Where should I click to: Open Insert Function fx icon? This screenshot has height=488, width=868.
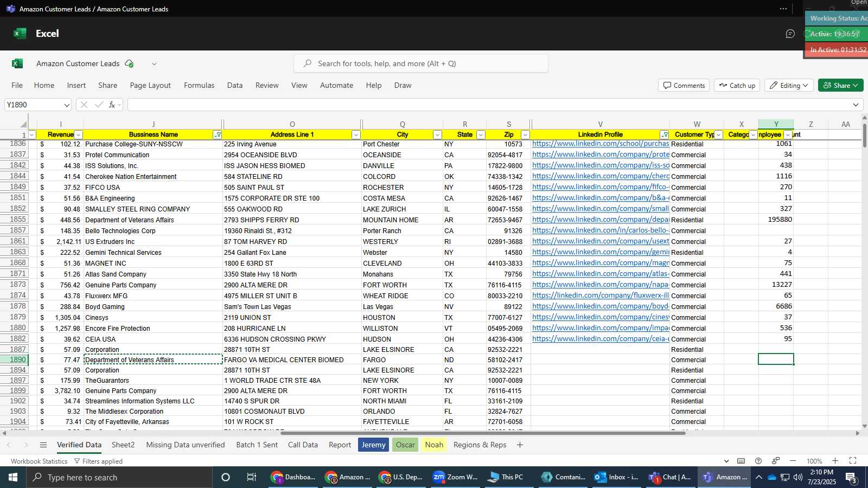112,105
